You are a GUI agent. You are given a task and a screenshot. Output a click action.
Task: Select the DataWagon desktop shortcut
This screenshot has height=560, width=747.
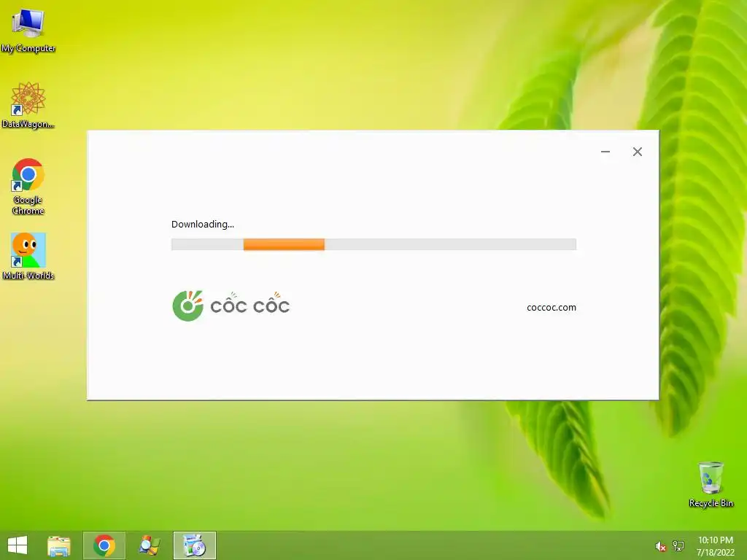(x=28, y=105)
